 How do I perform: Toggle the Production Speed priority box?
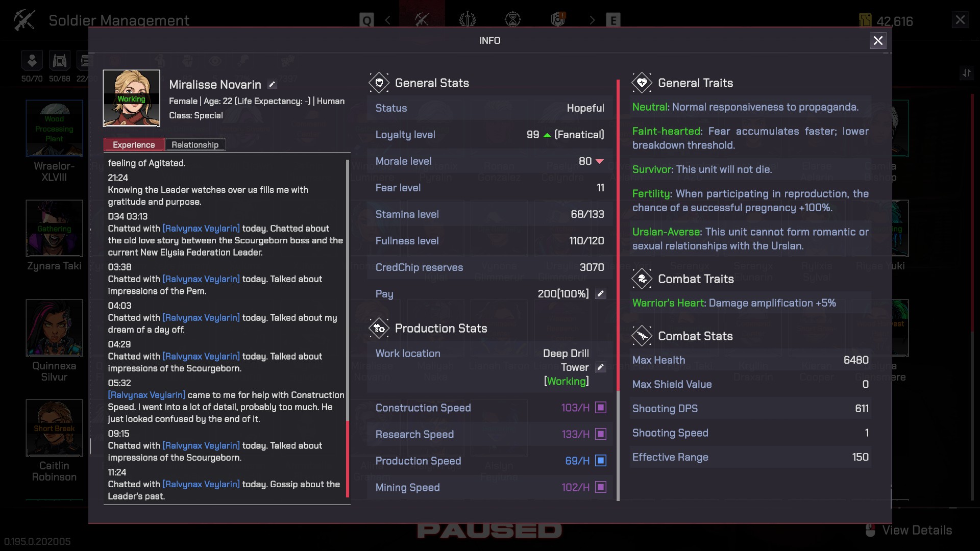(x=601, y=461)
